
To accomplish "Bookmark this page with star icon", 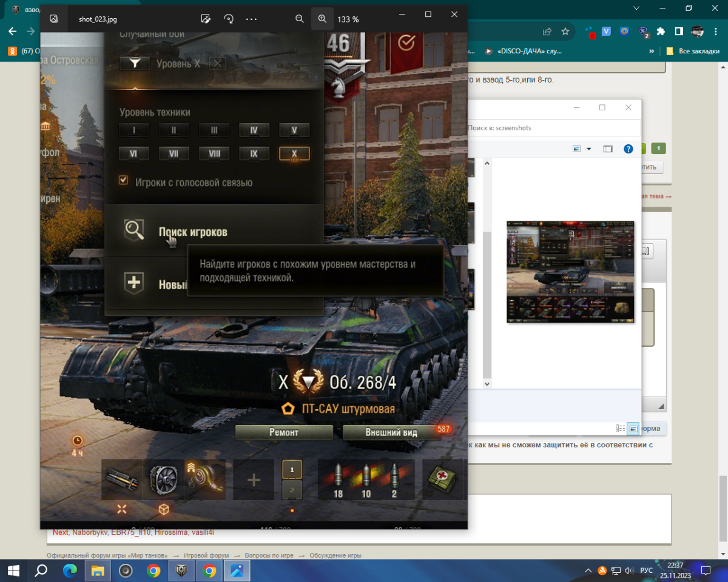I will click(565, 31).
